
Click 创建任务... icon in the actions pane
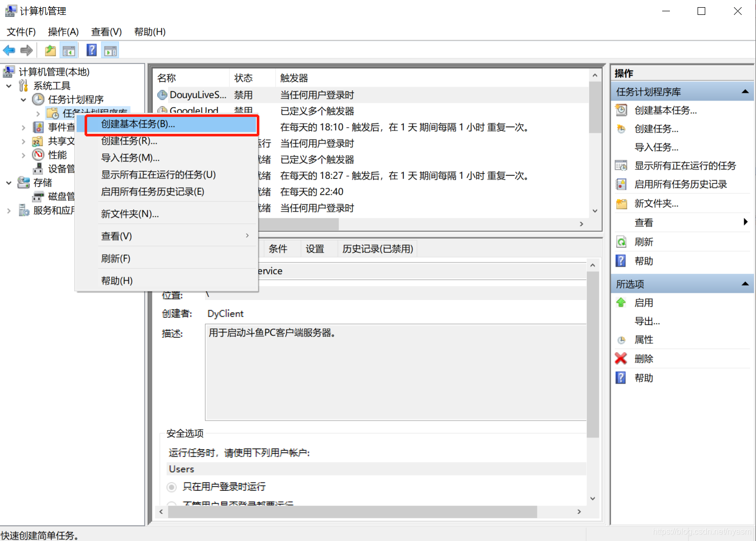621,129
